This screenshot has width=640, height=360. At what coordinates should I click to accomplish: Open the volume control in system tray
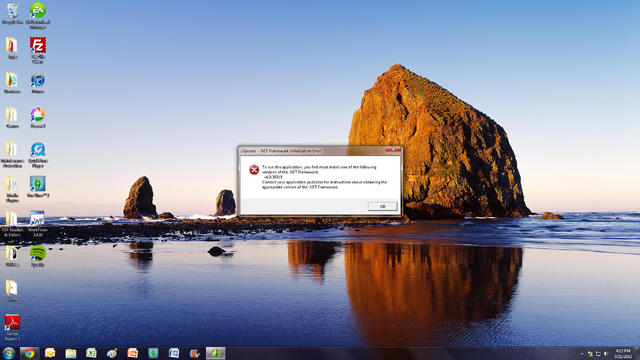(x=606, y=353)
